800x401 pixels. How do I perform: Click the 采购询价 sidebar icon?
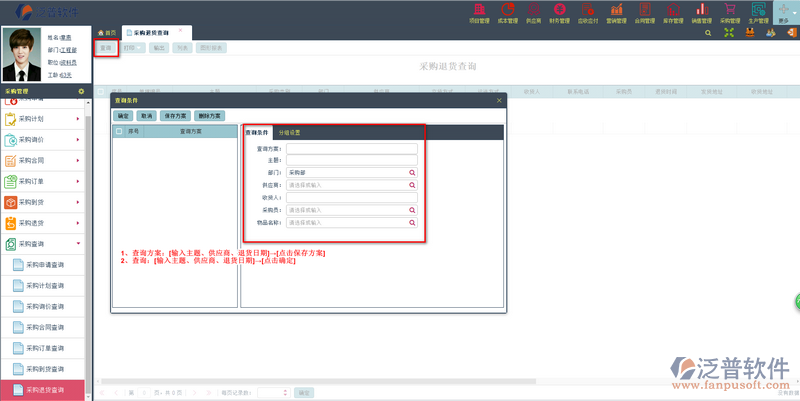(10, 140)
